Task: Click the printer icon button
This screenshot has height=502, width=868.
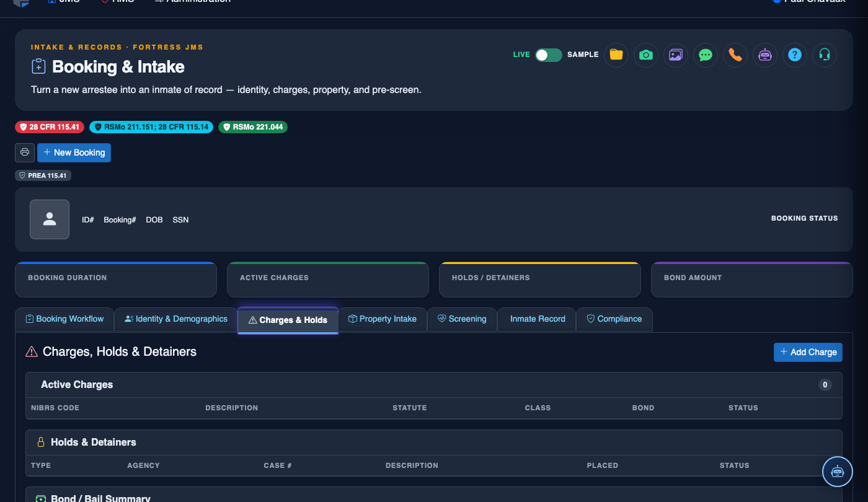Action: point(25,152)
